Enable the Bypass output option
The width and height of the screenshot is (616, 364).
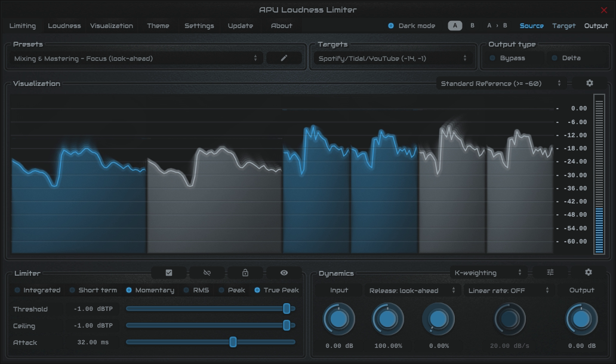493,58
